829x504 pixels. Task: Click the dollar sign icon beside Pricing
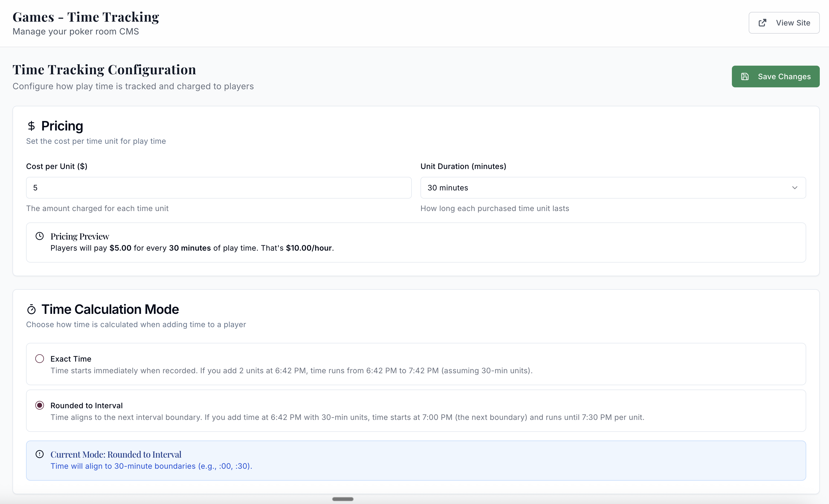31,126
